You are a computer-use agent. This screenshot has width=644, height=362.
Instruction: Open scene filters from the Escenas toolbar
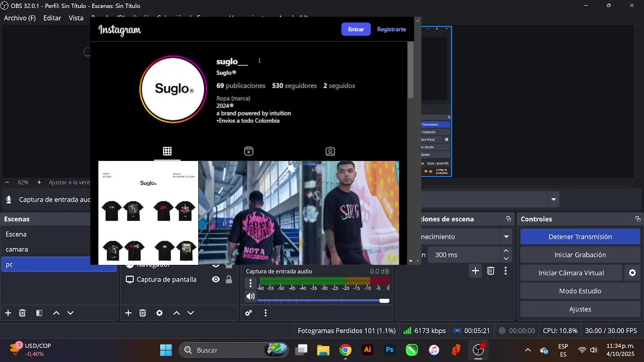point(39,313)
